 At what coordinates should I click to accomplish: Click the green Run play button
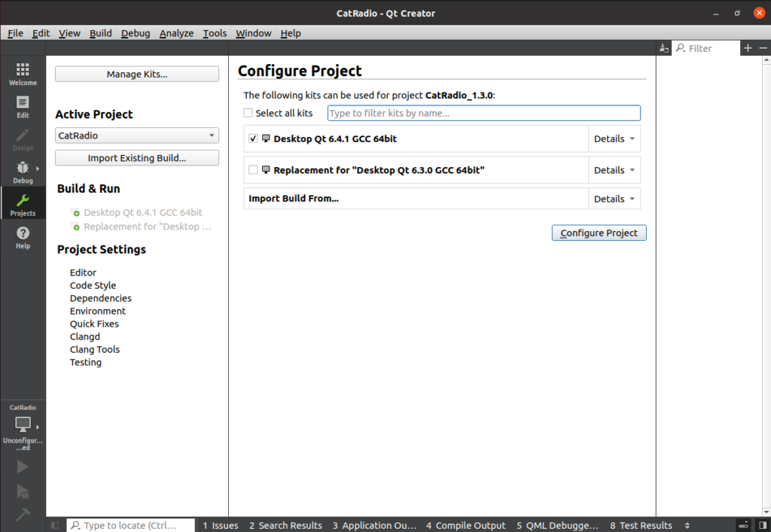tap(23, 467)
